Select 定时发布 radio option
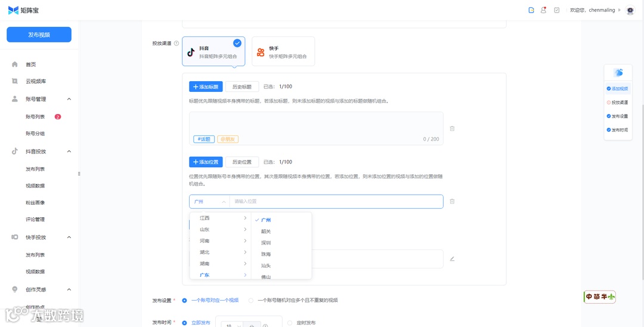 coord(290,322)
